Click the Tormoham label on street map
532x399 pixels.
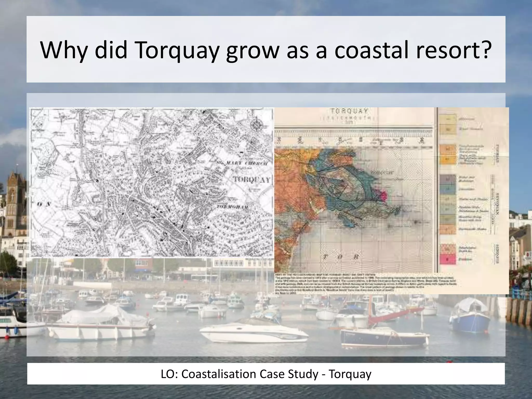point(232,207)
